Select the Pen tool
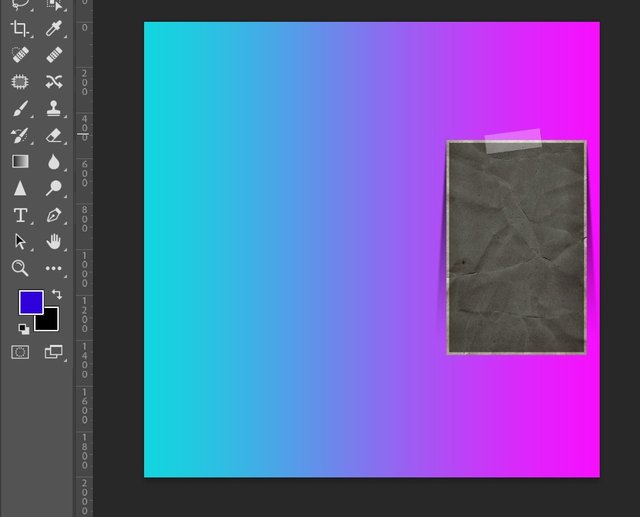The image size is (640, 517). coord(54,215)
